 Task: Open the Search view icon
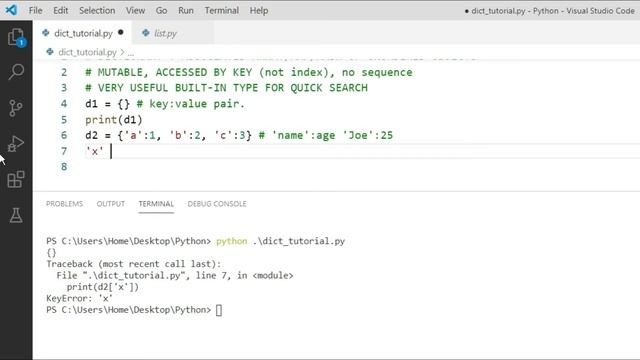(16, 72)
